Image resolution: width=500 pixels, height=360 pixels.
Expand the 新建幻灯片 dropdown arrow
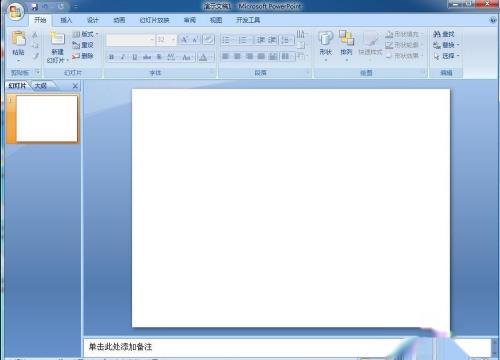click(68, 60)
